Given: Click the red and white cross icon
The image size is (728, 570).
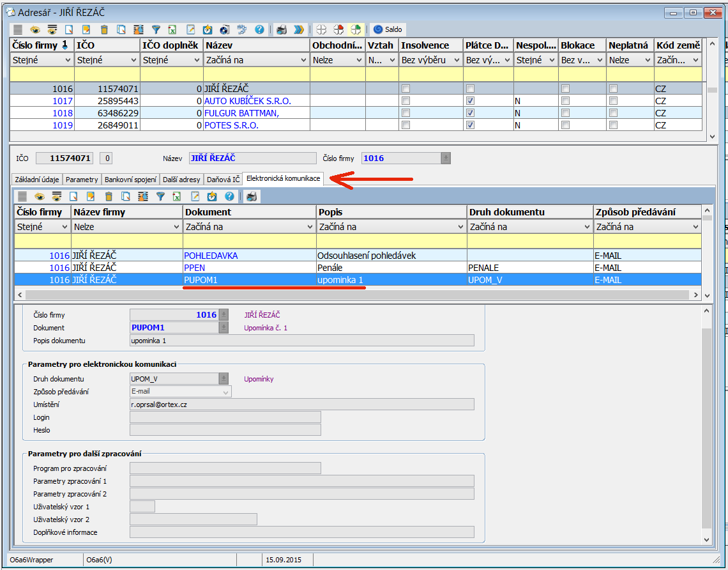Looking at the screenshot, I should pyautogui.click(x=338, y=29).
